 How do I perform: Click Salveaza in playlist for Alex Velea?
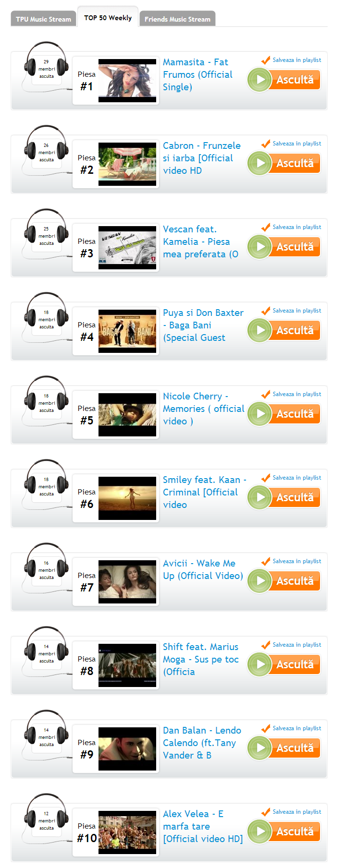297,812
